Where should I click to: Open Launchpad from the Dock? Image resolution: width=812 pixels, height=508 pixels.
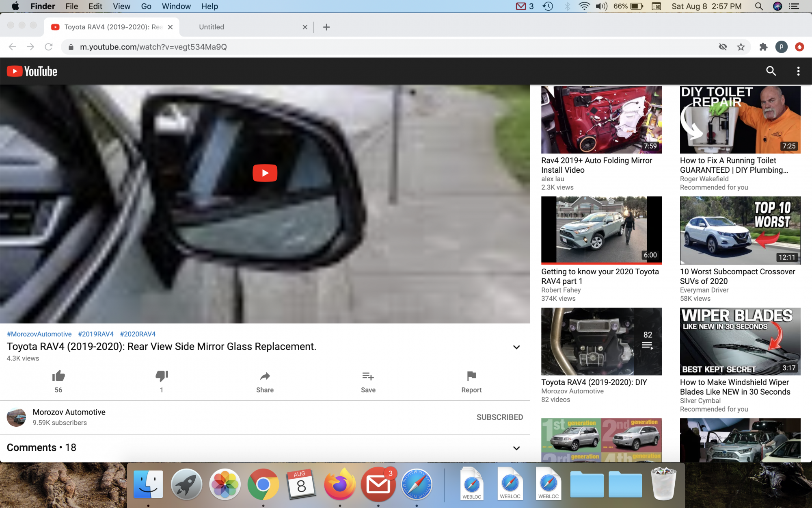point(186,484)
